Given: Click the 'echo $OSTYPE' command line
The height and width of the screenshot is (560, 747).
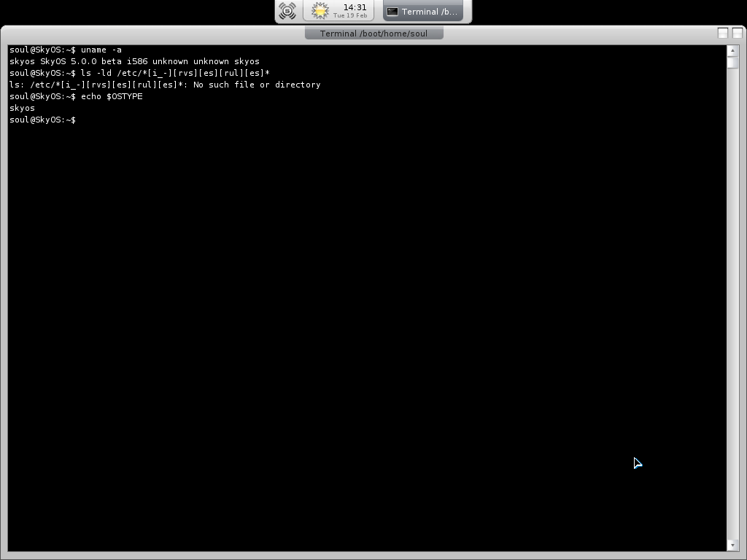Looking at the screenshot, I should point(76,96).
